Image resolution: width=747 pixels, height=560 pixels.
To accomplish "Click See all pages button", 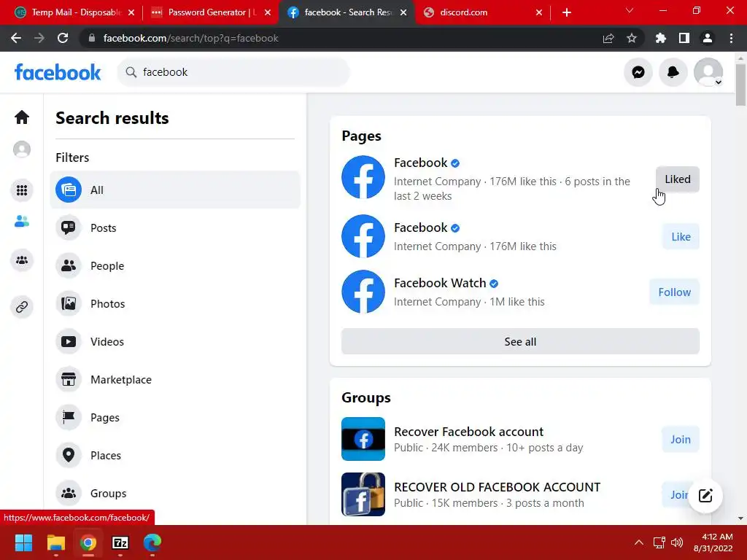I will click(520, 341).
